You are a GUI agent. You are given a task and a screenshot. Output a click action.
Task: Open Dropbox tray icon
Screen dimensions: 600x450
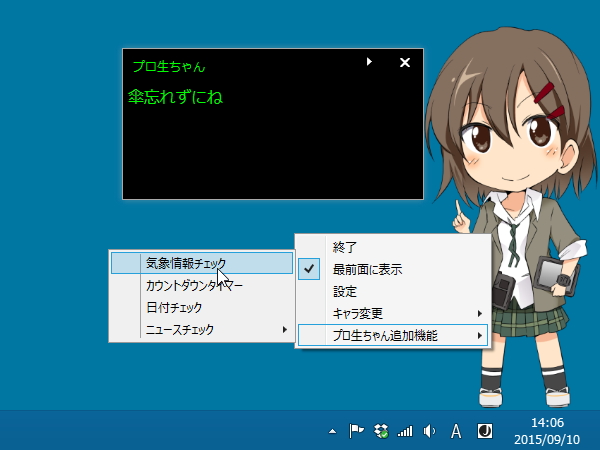[381, 431]
